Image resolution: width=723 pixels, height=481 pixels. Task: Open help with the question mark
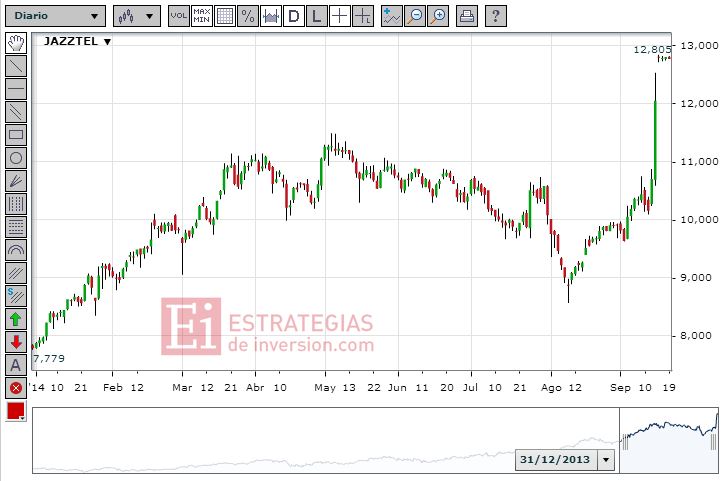coord(496,16)
